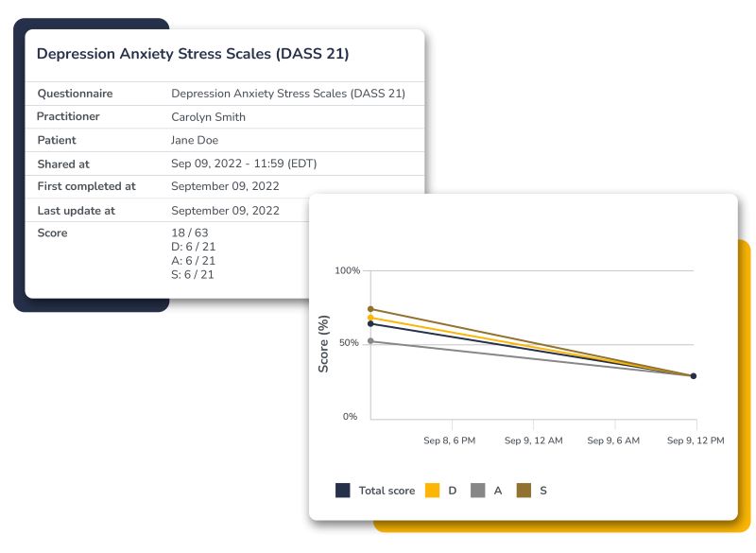Click the "Sep 9, 12 AM" axis label
This screenshot has width=756, height=553.
tap(533, 441)
